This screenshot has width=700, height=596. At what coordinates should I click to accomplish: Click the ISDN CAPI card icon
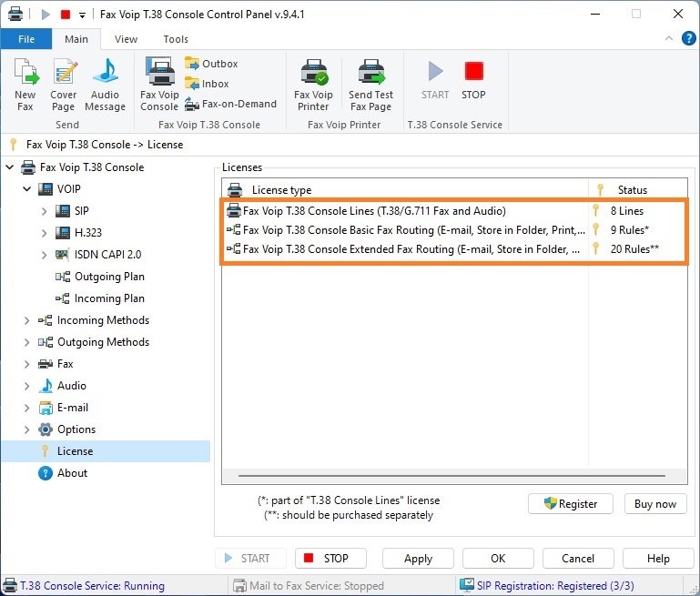click(x=62, y=255)
